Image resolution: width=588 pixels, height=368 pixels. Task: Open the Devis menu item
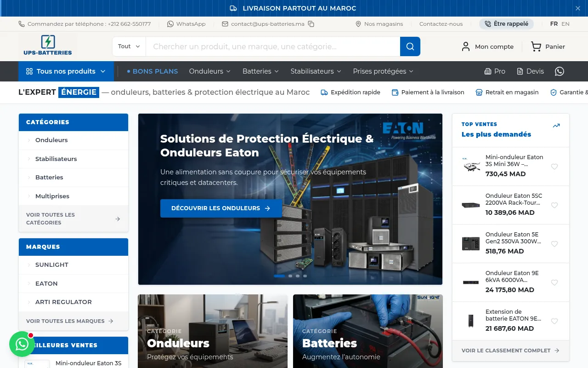(530, 71)
